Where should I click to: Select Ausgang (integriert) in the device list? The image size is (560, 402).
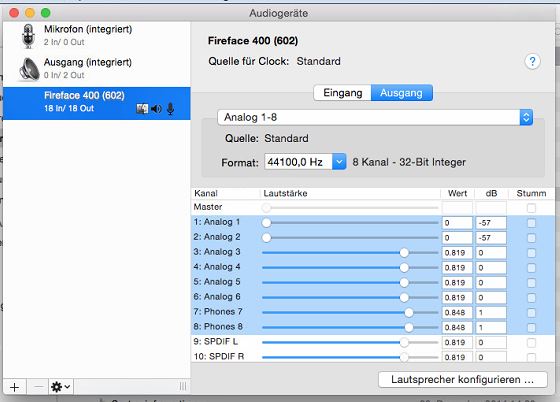97,69
